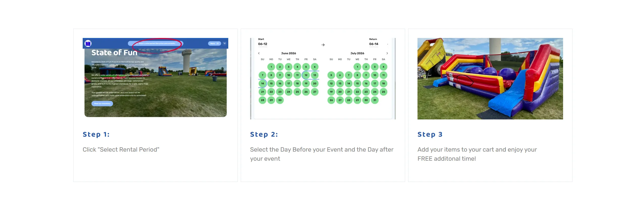This screenshot has width=644, height=208.
Task: Open the Start date 06-12 field
Action: tap(263, 44)
